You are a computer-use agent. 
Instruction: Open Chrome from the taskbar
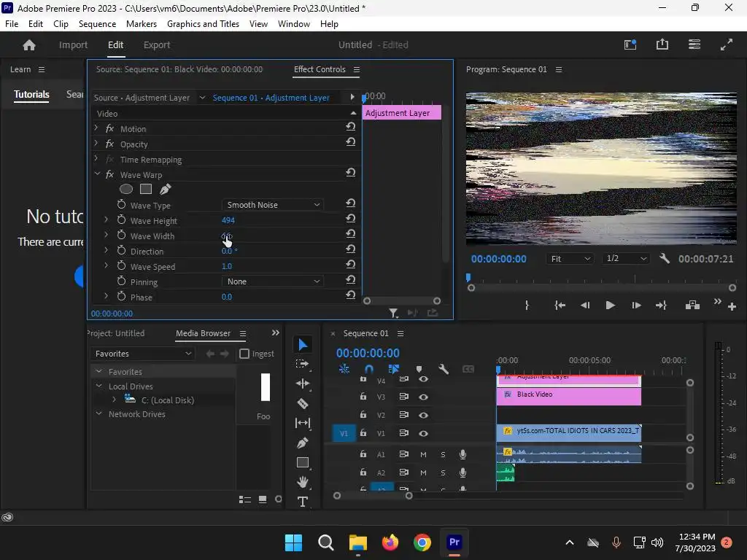[x=422, y=542]
